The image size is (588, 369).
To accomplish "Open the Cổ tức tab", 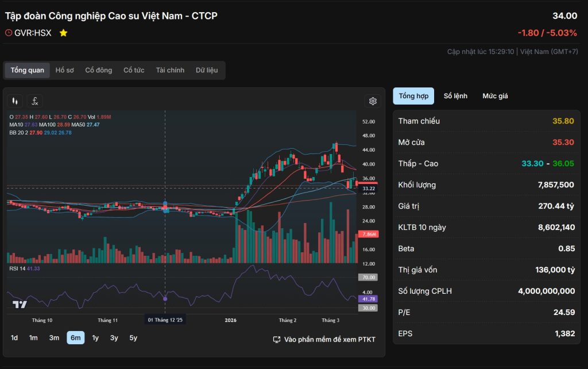I will point(134,70).
